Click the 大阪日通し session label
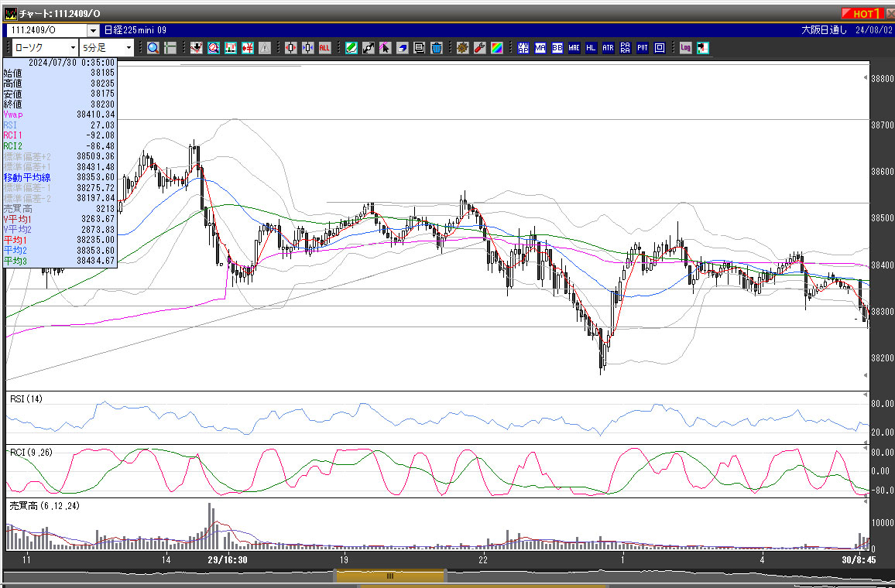 tap(825, 30)
